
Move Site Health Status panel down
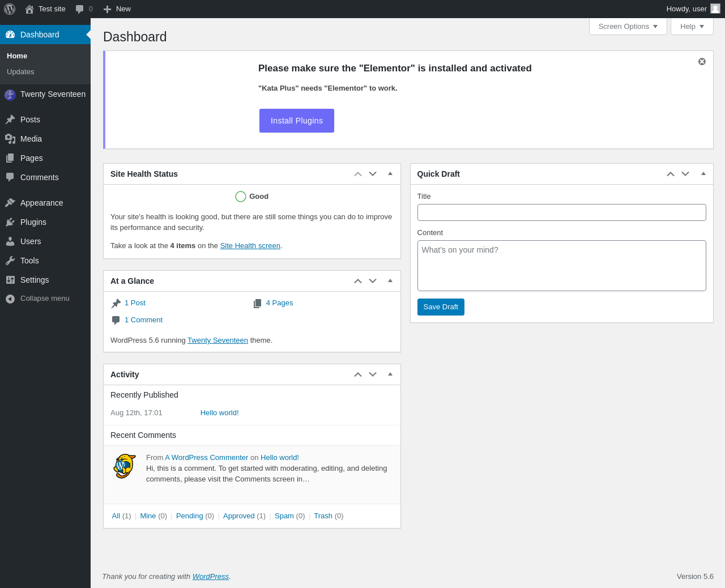373,174
